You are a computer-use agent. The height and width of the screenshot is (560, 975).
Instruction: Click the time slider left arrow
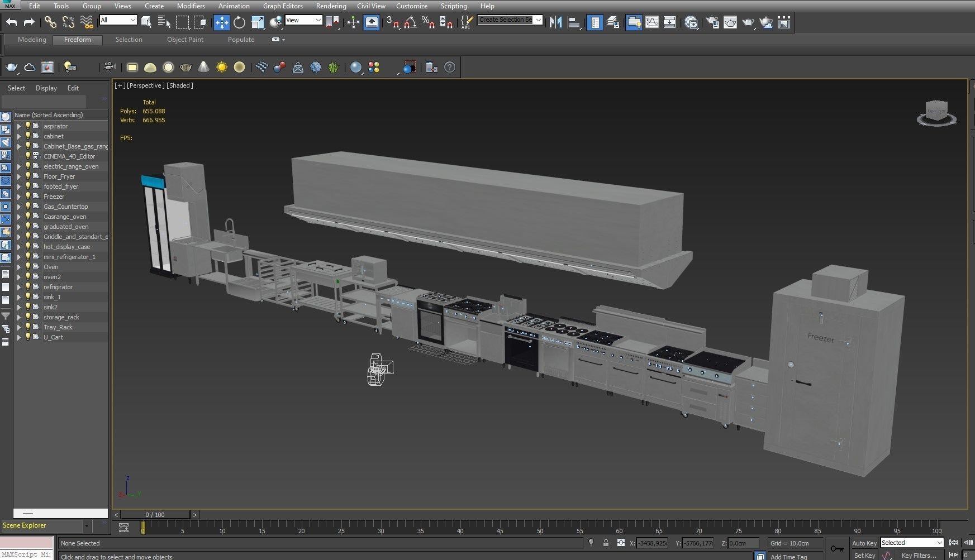(116, 515)
